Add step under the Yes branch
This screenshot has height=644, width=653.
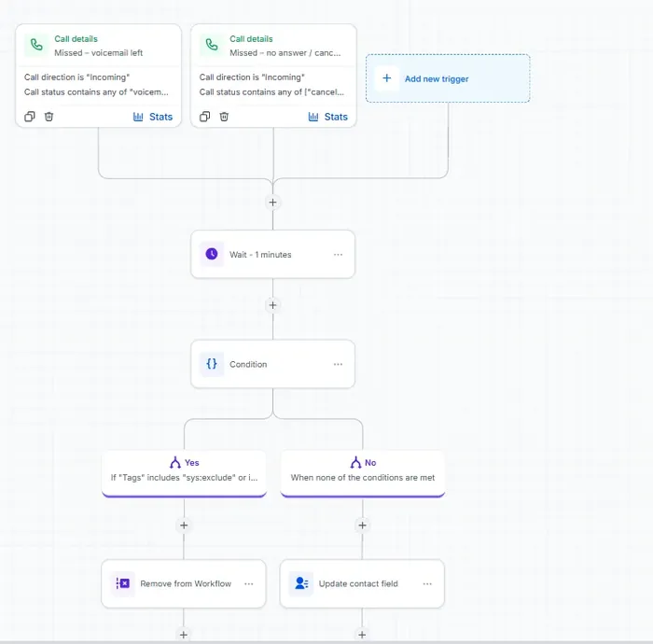click(x=184, y=525)
